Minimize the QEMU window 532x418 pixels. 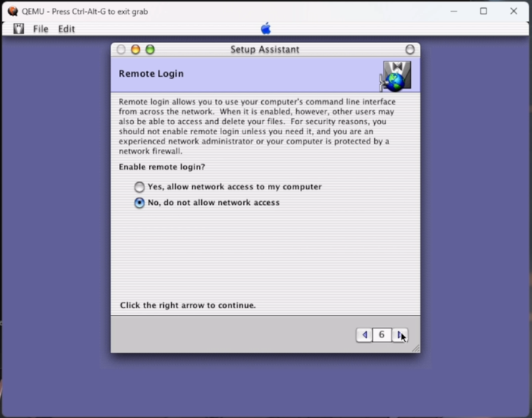(453, 11)
